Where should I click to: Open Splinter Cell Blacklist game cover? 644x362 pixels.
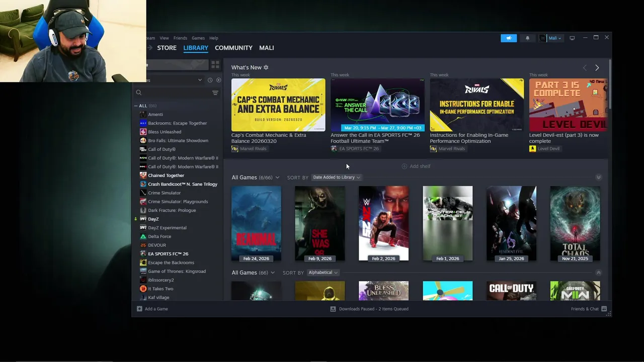tap(447, 224)
